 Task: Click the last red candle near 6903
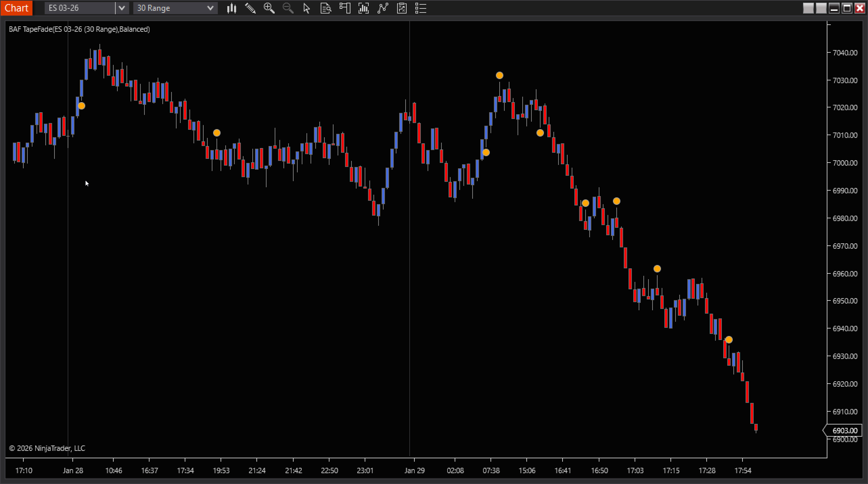(756, 427)
